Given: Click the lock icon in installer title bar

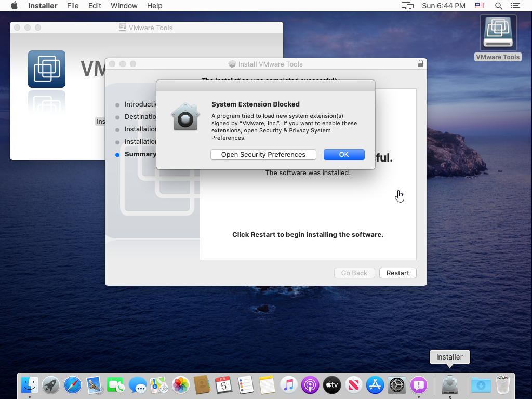Looking at the screenshot, I should pyautogui.click(x=420, y=64).
